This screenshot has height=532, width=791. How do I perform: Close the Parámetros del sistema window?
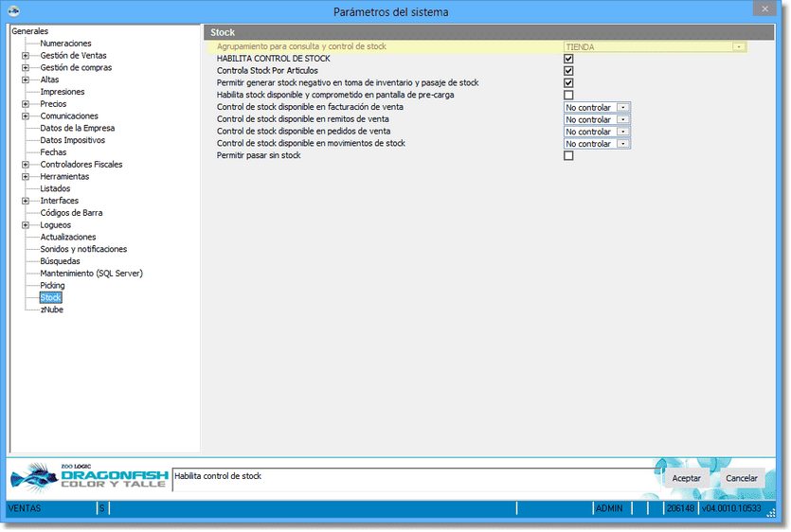[x=764, y=9]
